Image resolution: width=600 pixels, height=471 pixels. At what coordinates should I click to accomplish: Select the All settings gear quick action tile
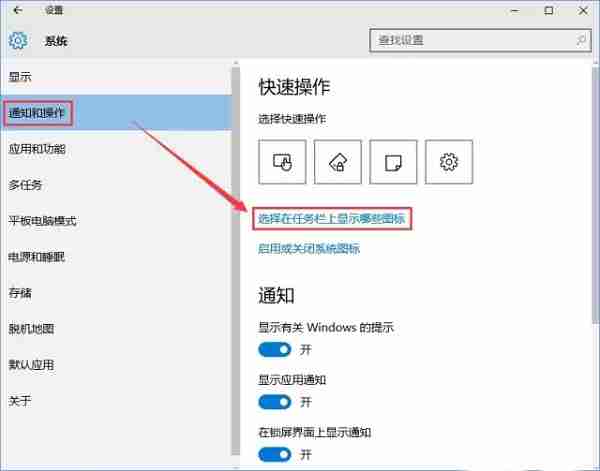tap(449, 162)
